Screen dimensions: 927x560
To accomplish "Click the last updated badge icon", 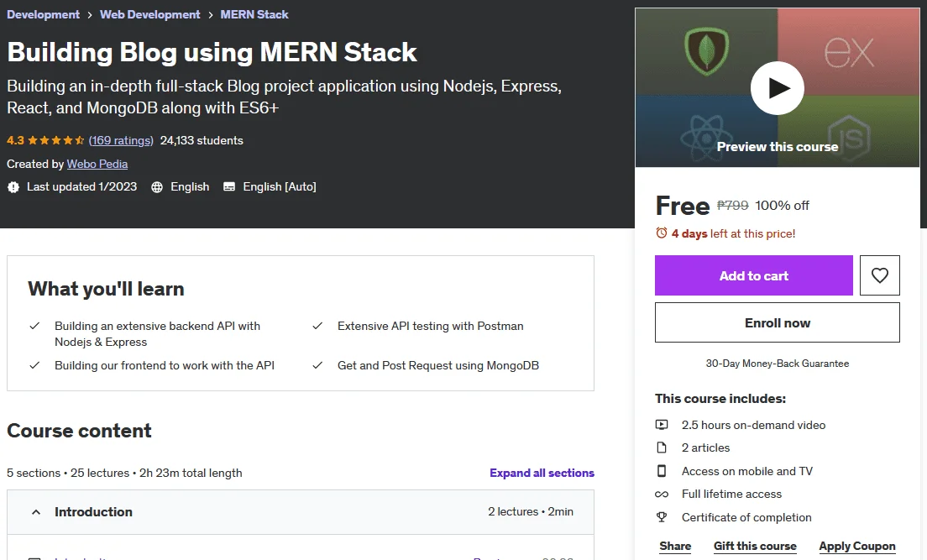I will point(13,187).
